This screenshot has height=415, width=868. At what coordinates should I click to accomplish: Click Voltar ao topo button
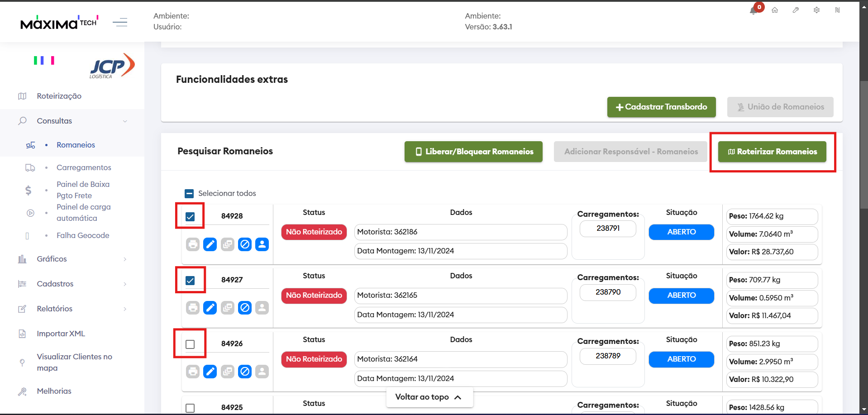point(429,397)
